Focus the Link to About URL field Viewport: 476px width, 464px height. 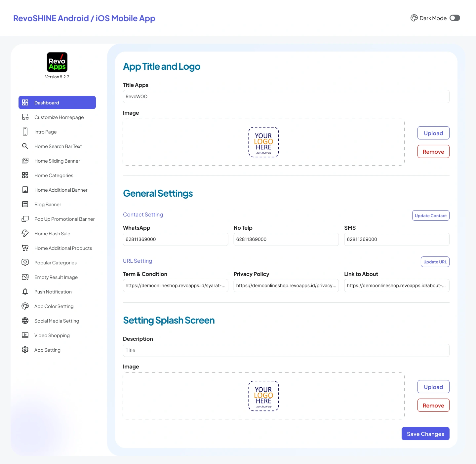click(397, 286)
